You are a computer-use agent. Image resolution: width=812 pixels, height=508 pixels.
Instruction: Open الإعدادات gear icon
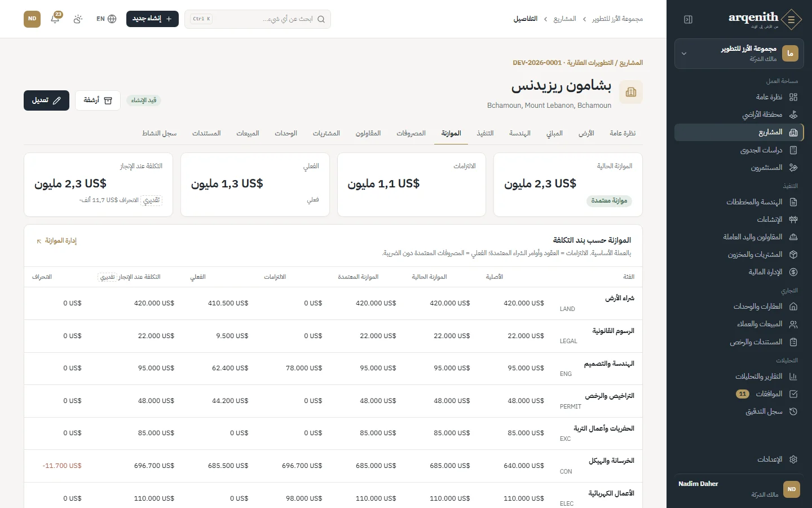793,459
